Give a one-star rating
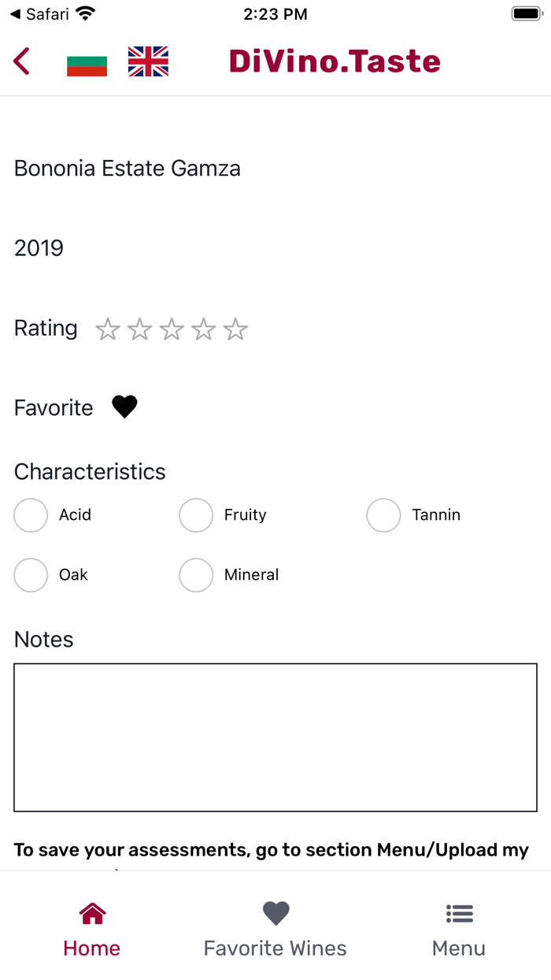The image size is (551, 980). [x=108, y=329]
